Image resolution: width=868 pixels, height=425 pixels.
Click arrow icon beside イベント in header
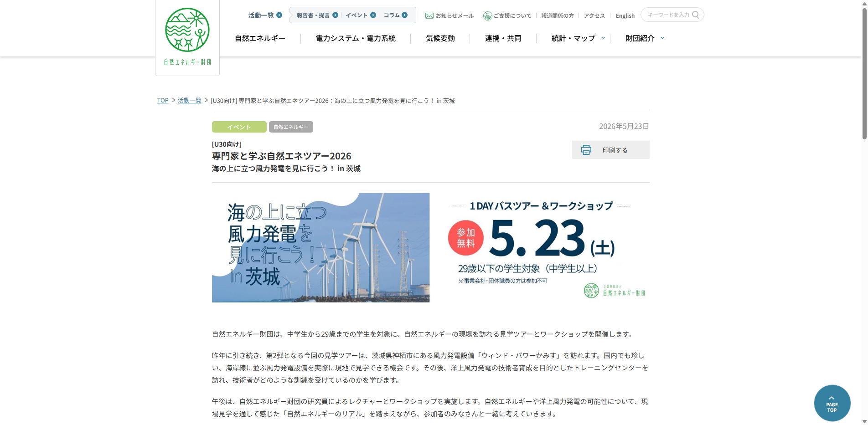point(373,15)
